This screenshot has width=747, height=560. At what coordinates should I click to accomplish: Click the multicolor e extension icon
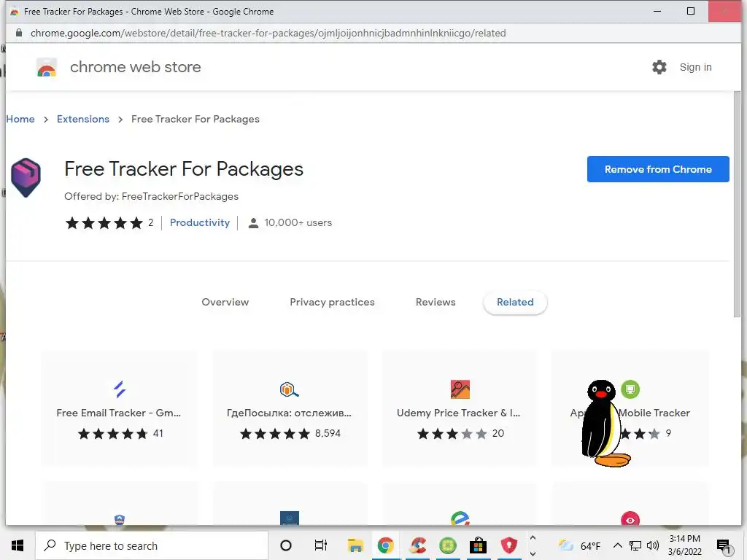[460, 518]
